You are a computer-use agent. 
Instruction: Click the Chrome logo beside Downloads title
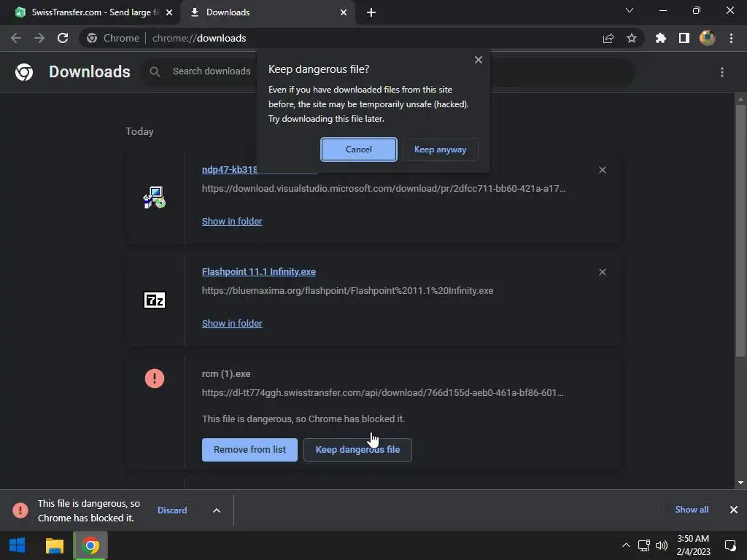pos(24,72)
